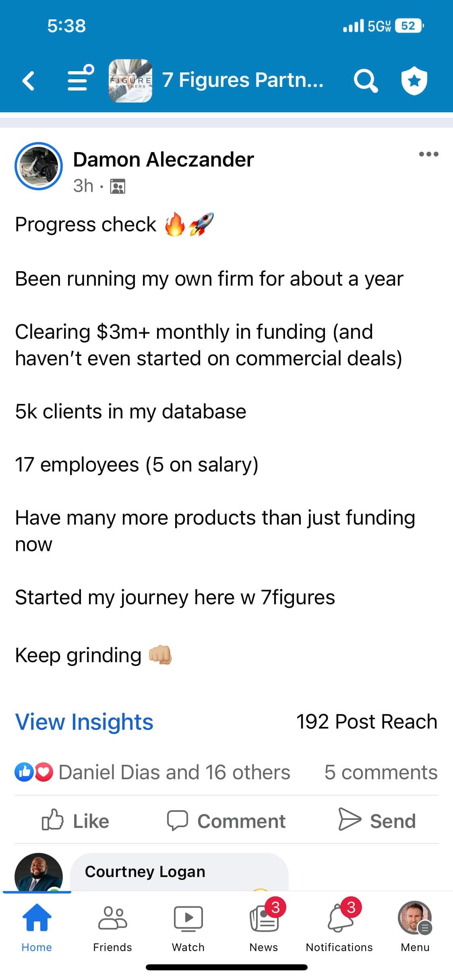Like the progress check post

tap(75, 821)
